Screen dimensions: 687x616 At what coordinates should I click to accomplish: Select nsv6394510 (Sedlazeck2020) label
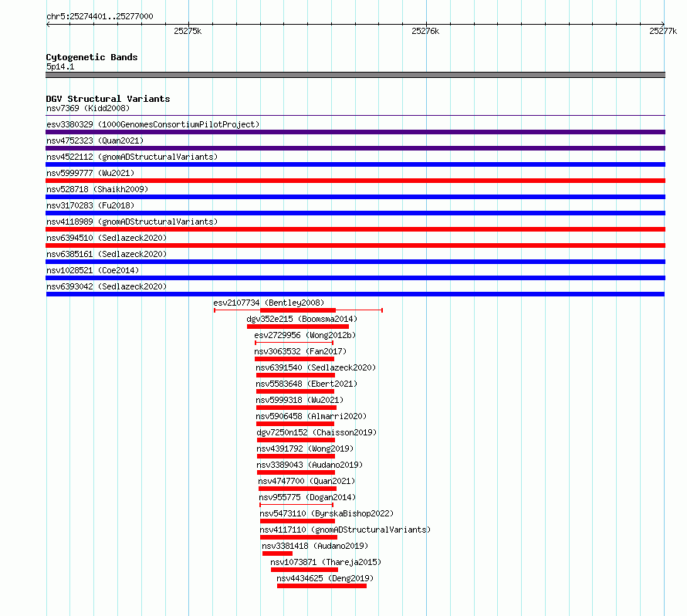pyautogui.click(x=107, y=238)
